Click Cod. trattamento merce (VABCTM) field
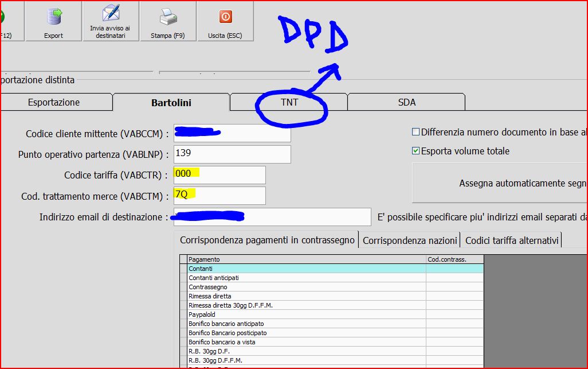This screenshot has width=588, height=369. click(x=219, y=196)
